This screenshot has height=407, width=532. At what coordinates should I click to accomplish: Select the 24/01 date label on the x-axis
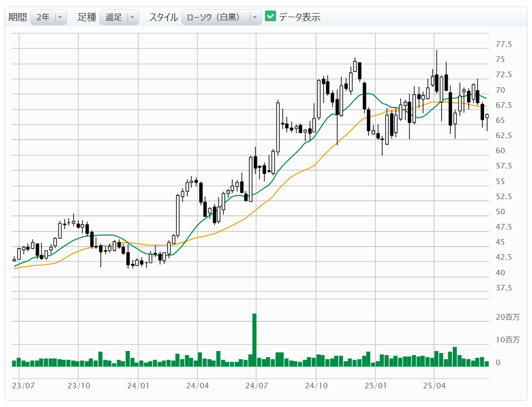[138, 385]
